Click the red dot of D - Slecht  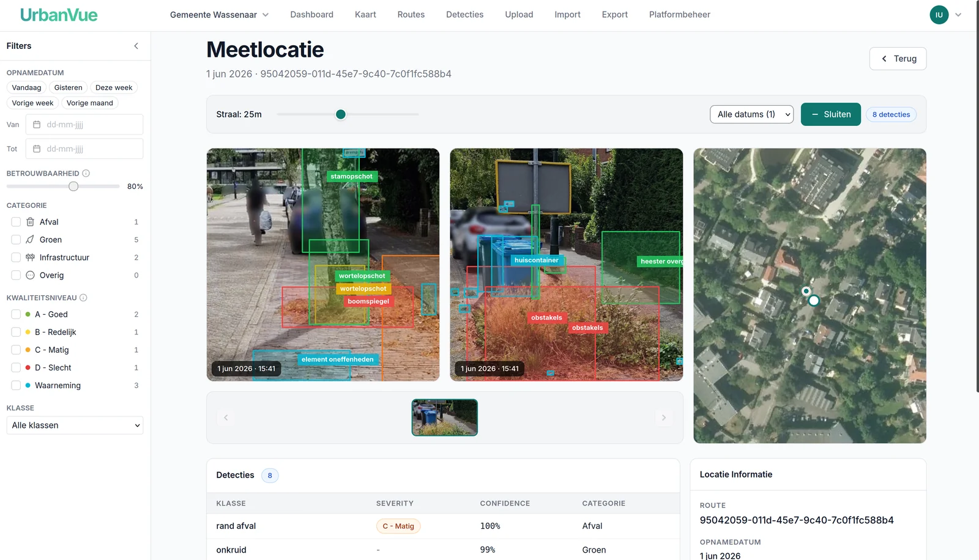pyautogui.click(x=28, y=367)
